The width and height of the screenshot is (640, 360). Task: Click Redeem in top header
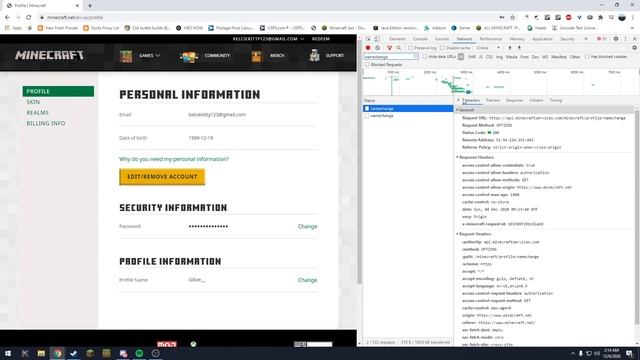click(x=321, y=39)
